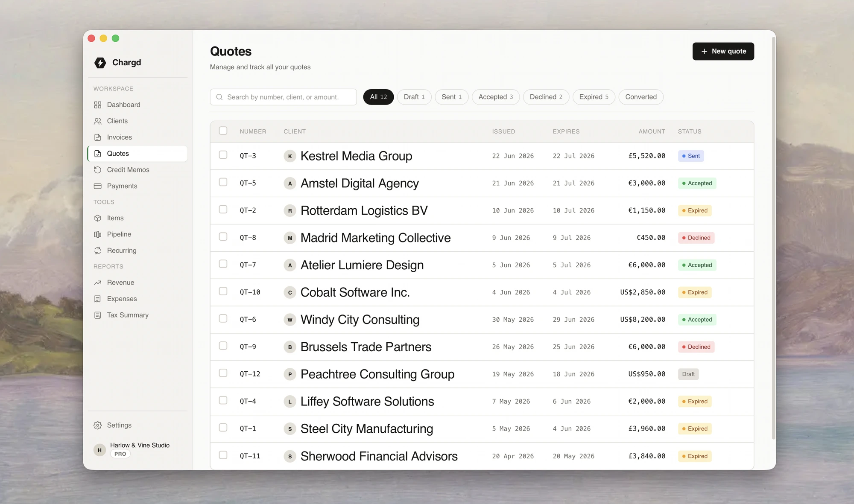The height and width of the screenshot is (504, 854).
Task: Open Kestrel Media Group quote
Action: tap(356, 156)
